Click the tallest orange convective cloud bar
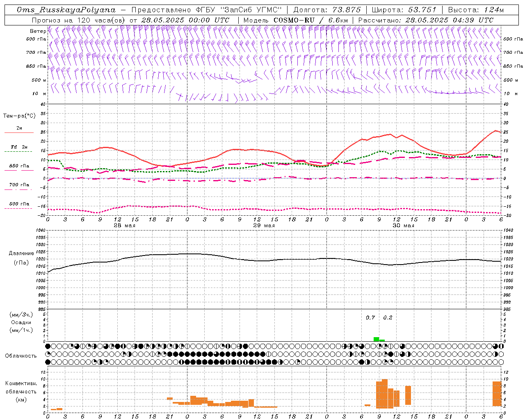This screenshot has height=420, width=525. click(x=385, y=394)
